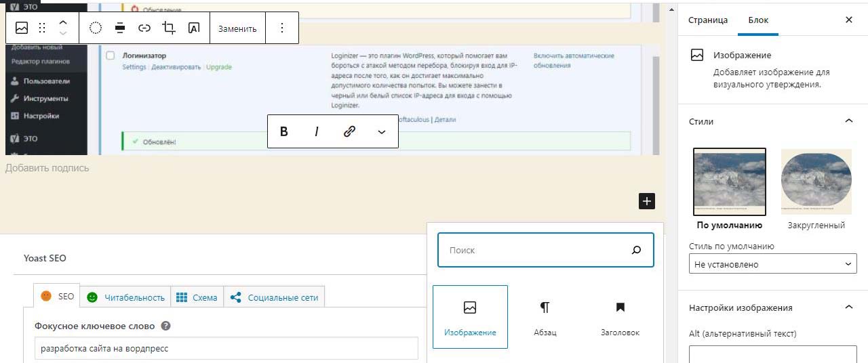Click the image block type icon in toolbar

click(x=22, y=28)
